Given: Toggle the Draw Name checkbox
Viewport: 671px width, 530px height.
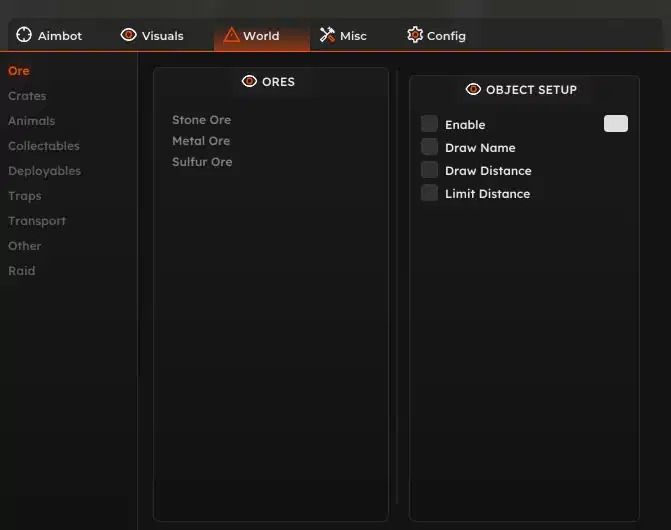Looking at the screenshot, I should [x=429, y=147].
